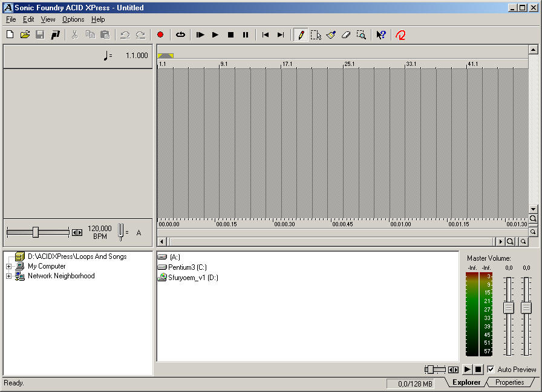Image resolution: width=542 pixels, height=392 pixels.
Task: Click the project key letter A
Action: click(x=139, y=233)
